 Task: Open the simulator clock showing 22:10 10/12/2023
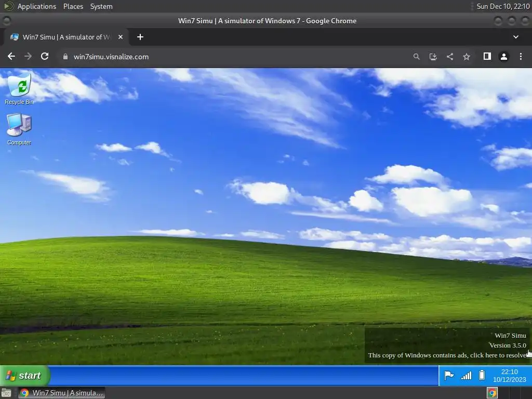pyautogui.click(x=509, y=376)
